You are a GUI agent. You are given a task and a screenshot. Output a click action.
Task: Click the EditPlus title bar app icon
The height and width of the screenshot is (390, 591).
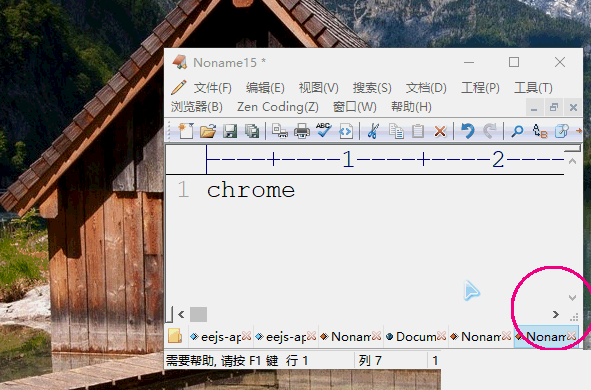point(180,62)
